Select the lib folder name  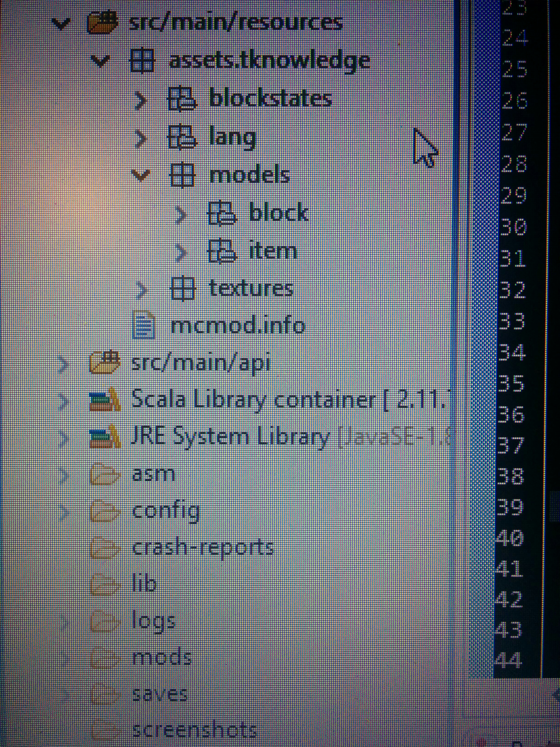click(x=145, y=584)
